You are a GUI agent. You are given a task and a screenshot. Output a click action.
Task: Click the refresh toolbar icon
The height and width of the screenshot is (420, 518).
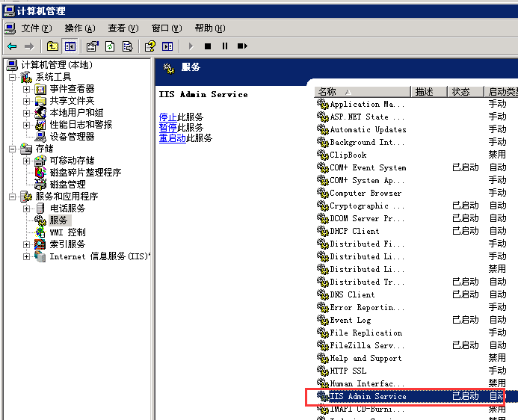tap(110, 46)
